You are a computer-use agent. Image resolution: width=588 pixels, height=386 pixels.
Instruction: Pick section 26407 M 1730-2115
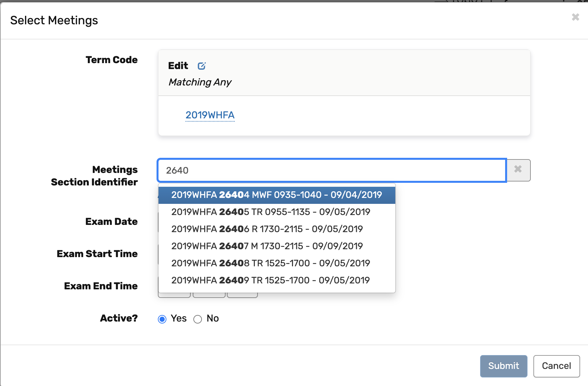[267, 246]
